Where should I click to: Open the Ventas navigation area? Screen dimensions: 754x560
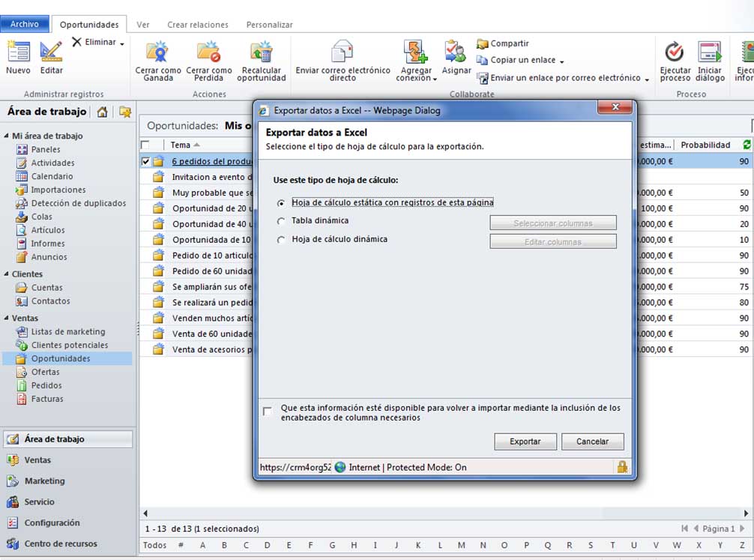pos(37,460)
